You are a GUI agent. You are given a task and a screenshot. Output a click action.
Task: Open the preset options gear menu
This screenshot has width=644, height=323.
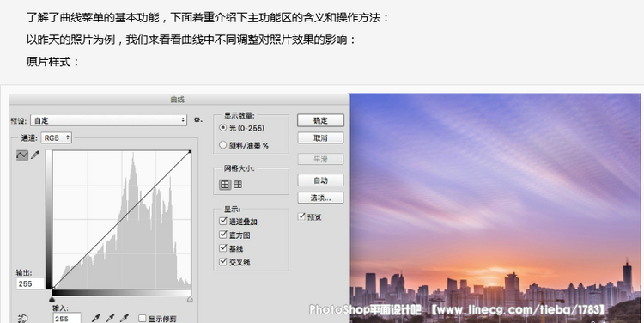(x=198, y=120)
